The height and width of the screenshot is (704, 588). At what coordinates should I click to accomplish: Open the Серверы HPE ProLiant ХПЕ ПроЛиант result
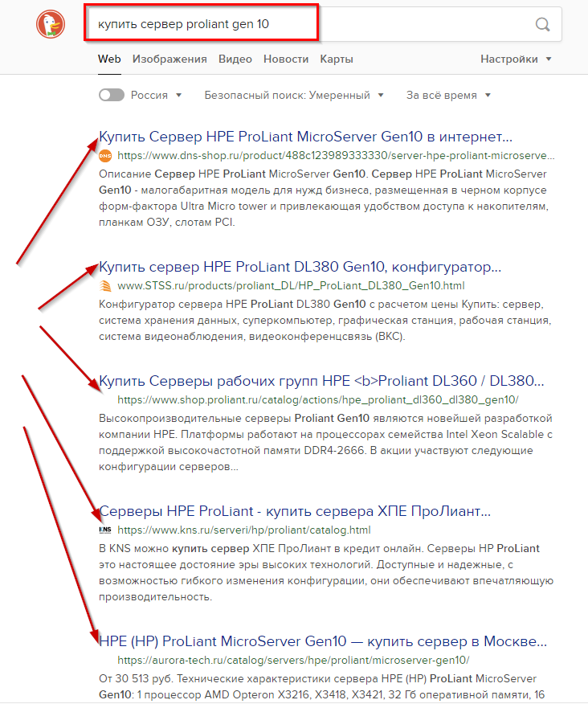coord(295,511)
